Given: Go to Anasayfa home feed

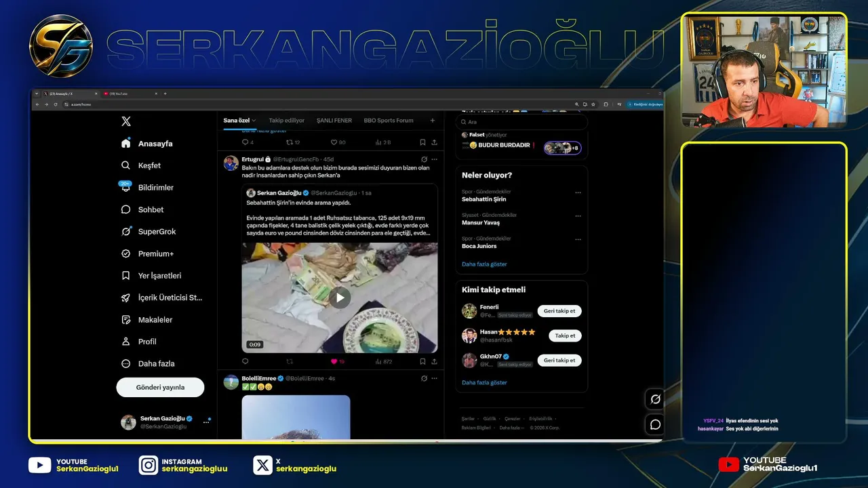Looking at the screenshot, I should click(x=147, y=144).
